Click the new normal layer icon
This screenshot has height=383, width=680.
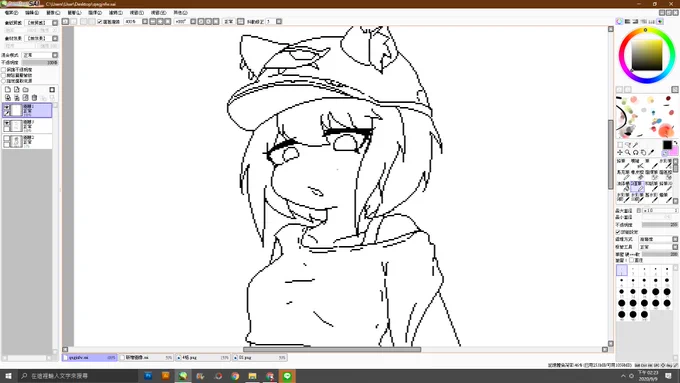point(8,90)
